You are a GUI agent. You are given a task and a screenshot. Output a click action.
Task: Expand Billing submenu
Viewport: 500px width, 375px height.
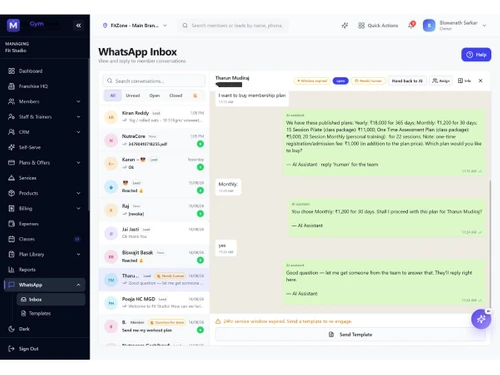click(78, 208)
